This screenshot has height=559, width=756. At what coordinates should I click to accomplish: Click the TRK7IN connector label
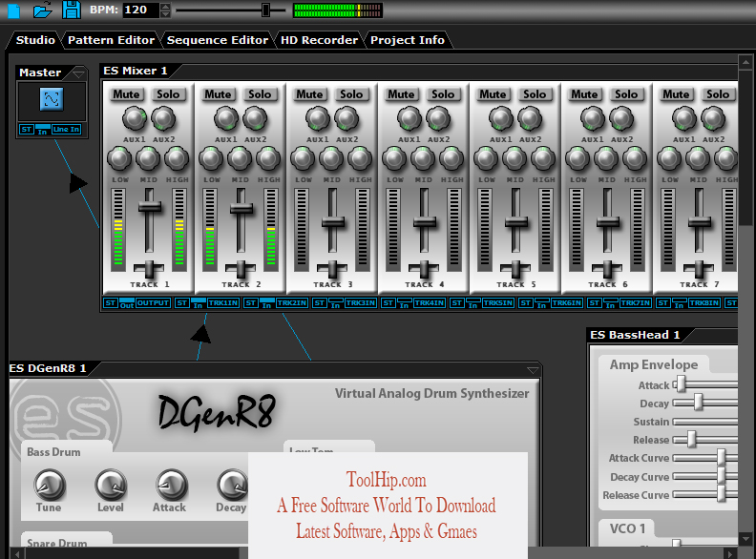pyautogui.click(x=636, y=302)
